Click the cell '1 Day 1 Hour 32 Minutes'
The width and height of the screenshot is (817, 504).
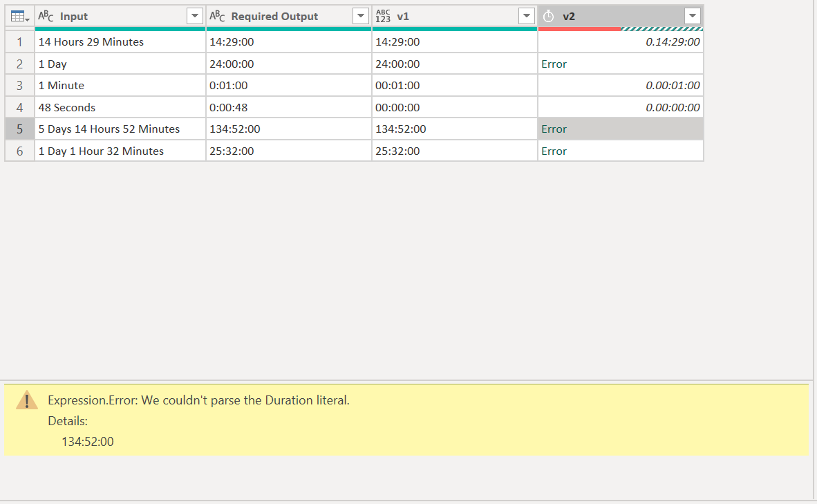coord(120,151)
